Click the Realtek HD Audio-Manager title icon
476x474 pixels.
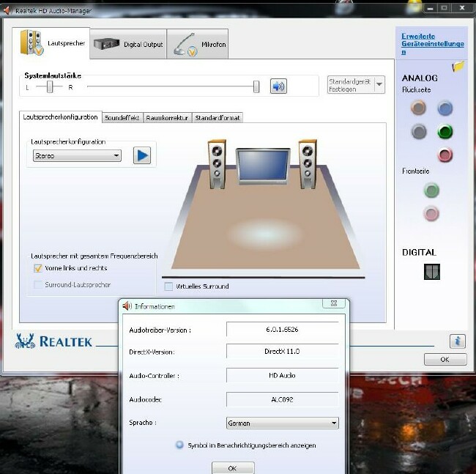7,11
